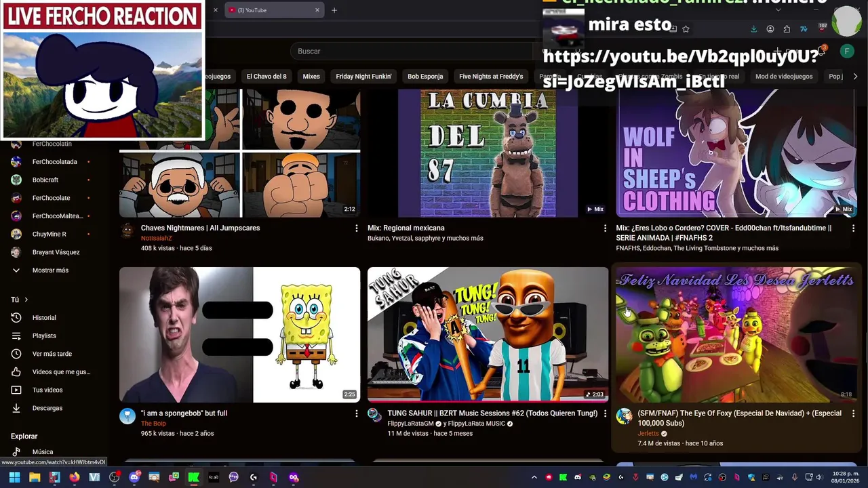Screen dimensions: 868x488
Task: Show hidden system tray icons
Action: point(534,477)
